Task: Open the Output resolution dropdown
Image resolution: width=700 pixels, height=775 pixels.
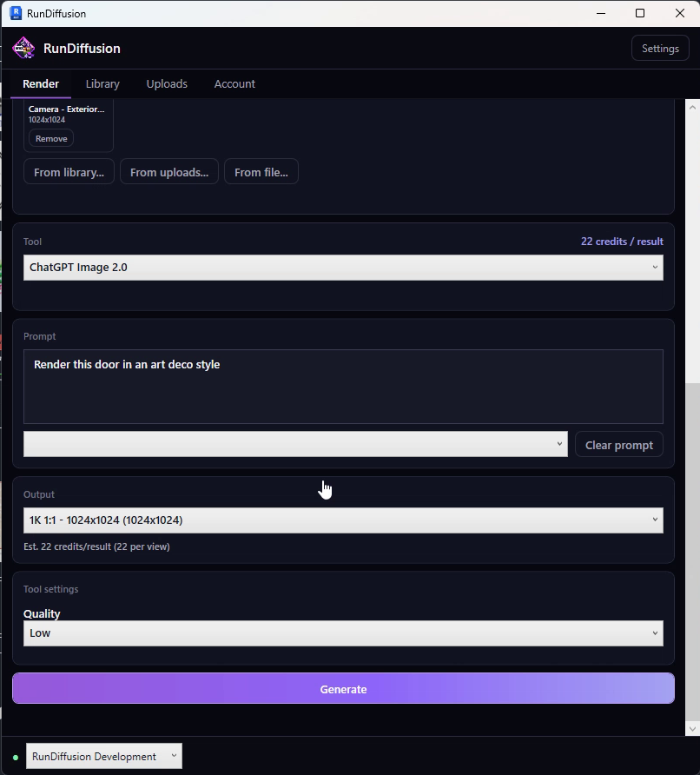Action: (343, 520)
